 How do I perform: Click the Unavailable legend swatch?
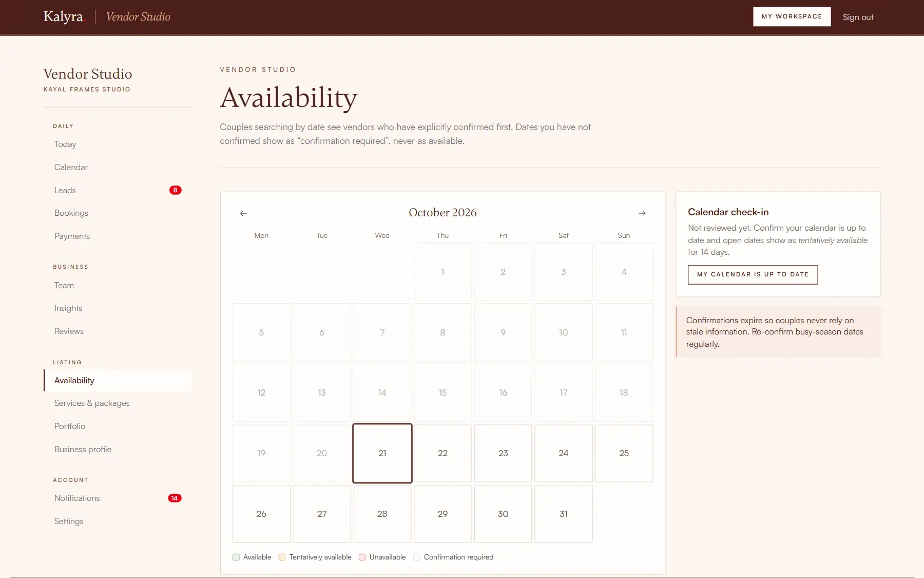click(x=362, y=557)
